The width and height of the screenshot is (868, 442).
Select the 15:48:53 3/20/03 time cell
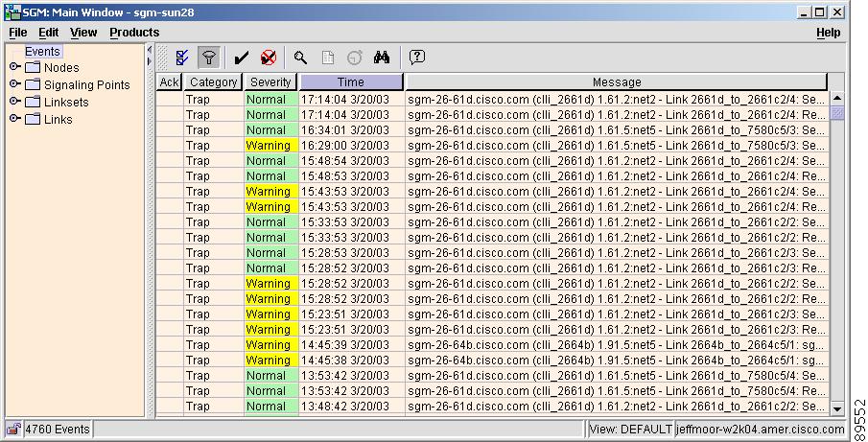[352, 175]
